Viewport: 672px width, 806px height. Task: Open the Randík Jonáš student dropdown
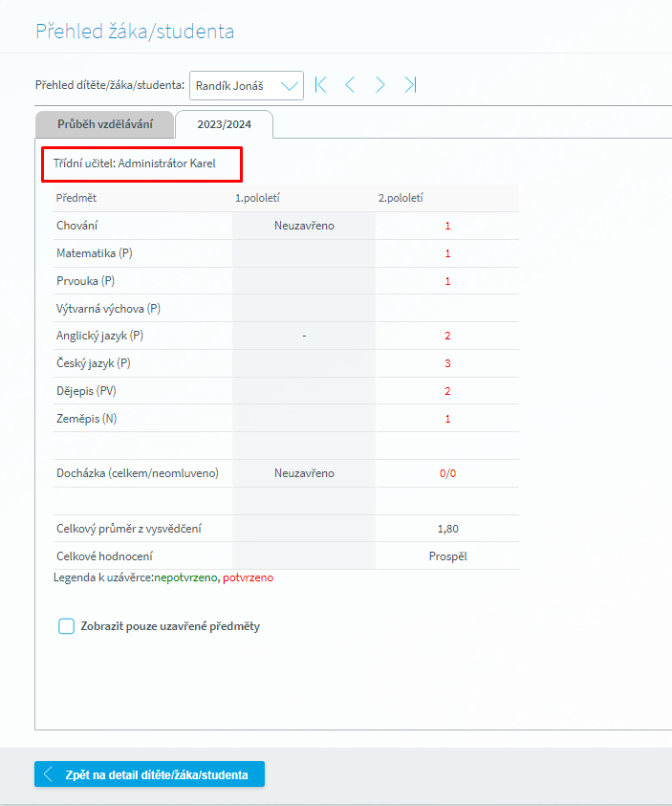(x=247, y=85)
